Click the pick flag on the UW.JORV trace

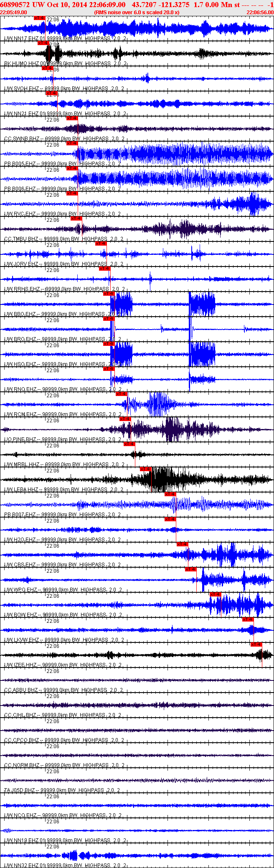pyautogui.click(x=101, y=244)
